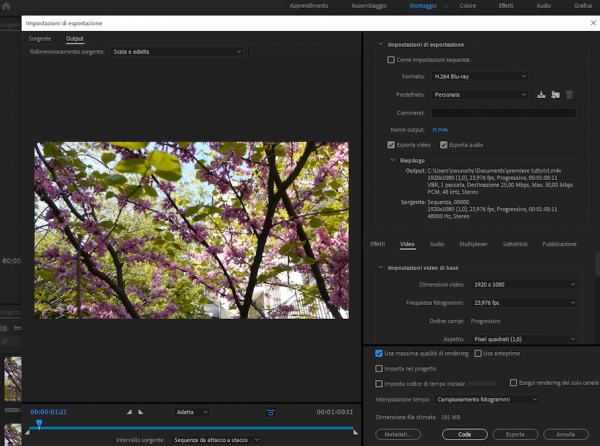Open the Predefinito preset dropdown
The image size is (600, 446).
click(x=480, y=94)
